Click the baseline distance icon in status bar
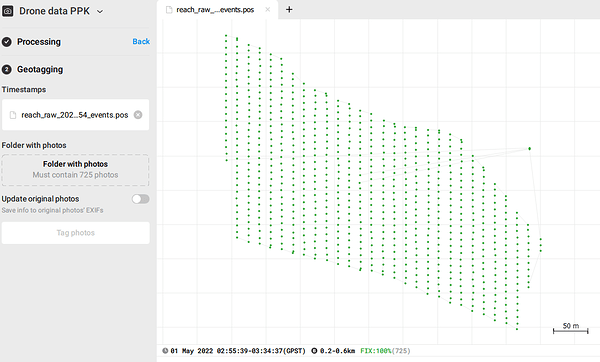The image size is (600, 362). 314,351
